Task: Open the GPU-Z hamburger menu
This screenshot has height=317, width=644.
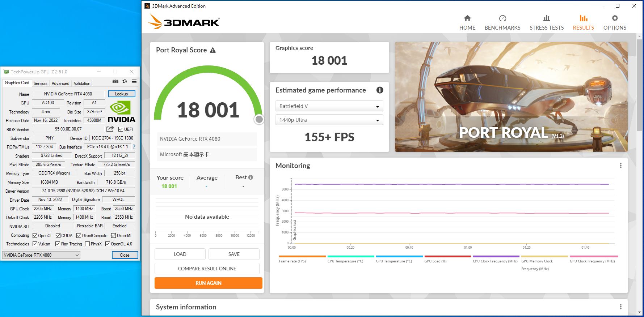Action: coord(134,82)
